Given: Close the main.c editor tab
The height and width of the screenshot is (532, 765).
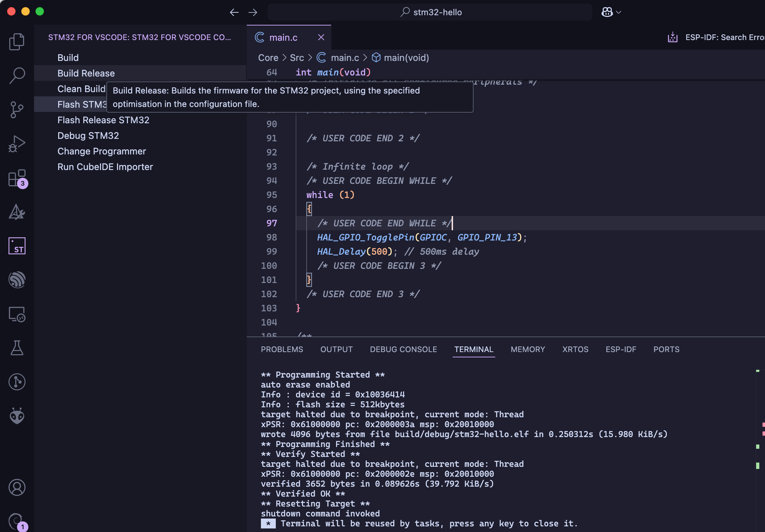Looking at the screenshot, I should click(x=321, y=37).
